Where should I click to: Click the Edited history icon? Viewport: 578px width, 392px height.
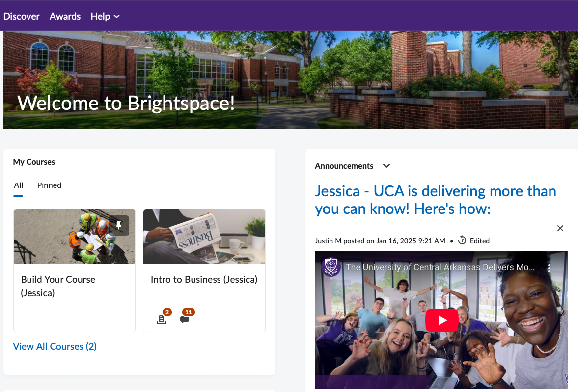[462, 240]
